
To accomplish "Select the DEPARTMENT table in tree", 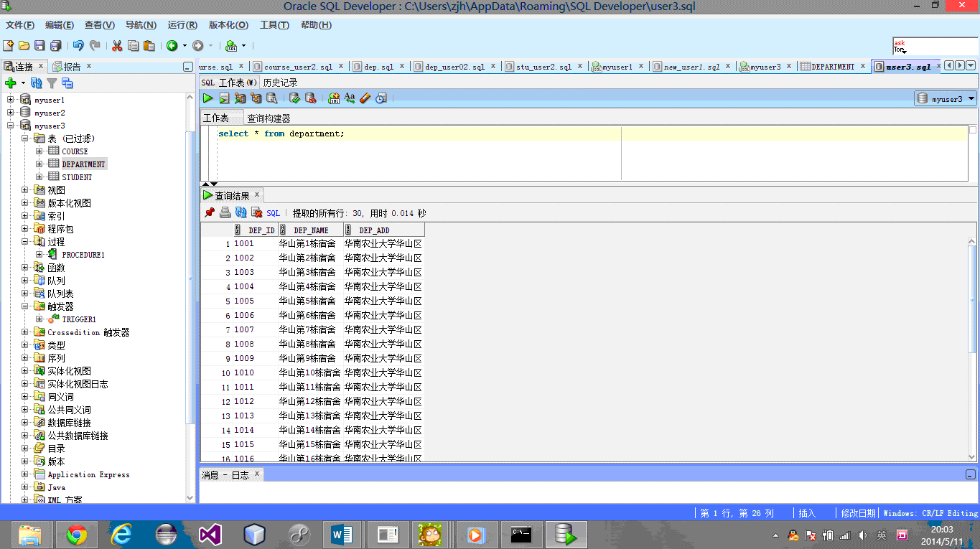I will pos(83,164).
